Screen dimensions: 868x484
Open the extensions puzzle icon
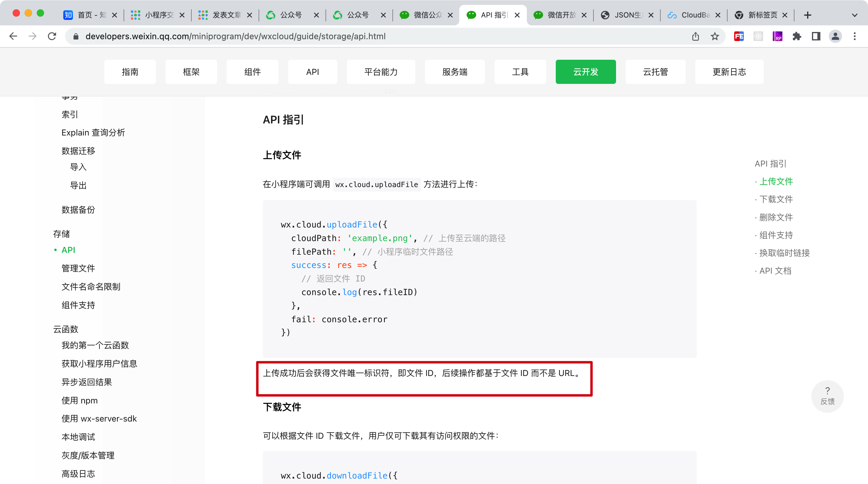797,36
